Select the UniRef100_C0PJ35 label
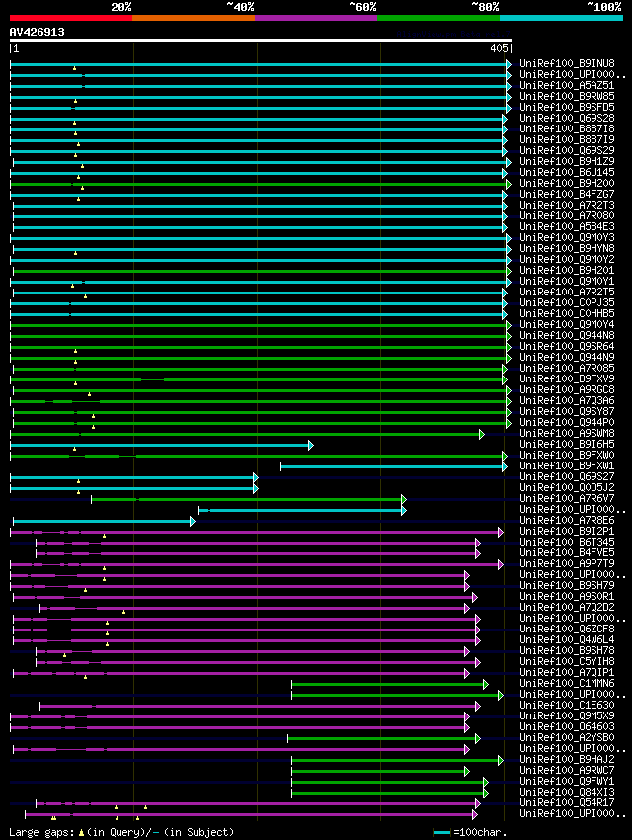Screen dimensions: 632x840 (567, 302)
